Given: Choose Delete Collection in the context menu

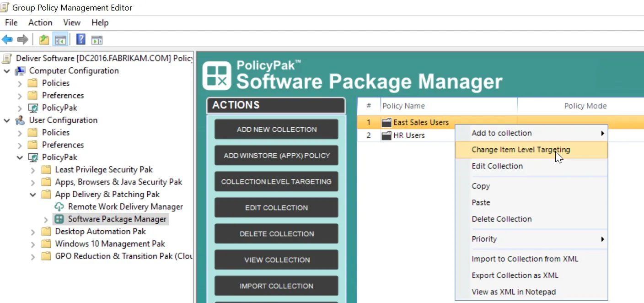Looking at the screenshot, I should point(531,219).
